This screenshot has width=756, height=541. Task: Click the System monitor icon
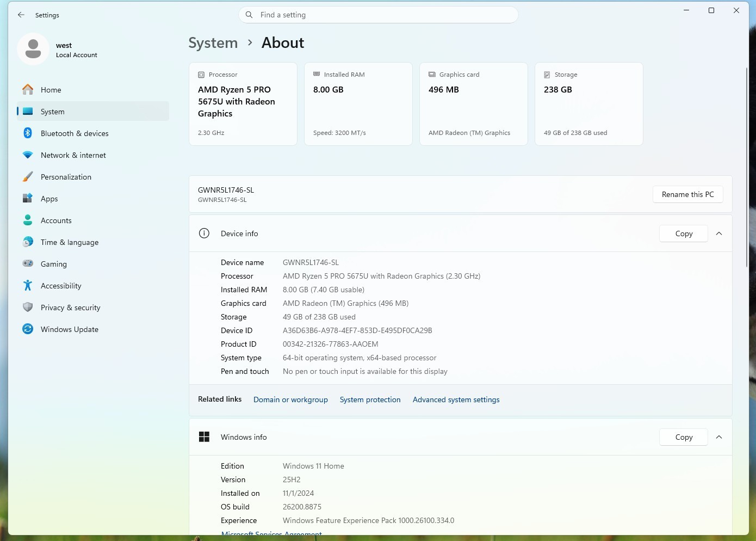[x=28, y=112]
